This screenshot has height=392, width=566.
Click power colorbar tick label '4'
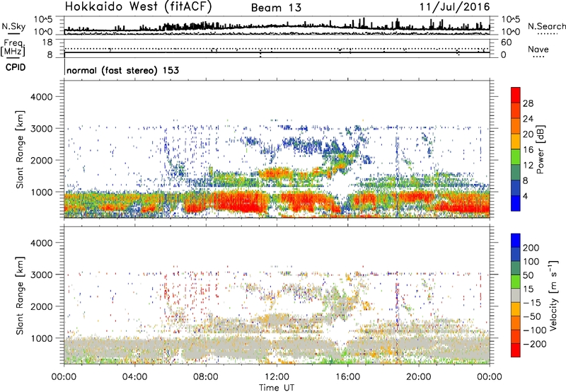(x=525, y=197)
